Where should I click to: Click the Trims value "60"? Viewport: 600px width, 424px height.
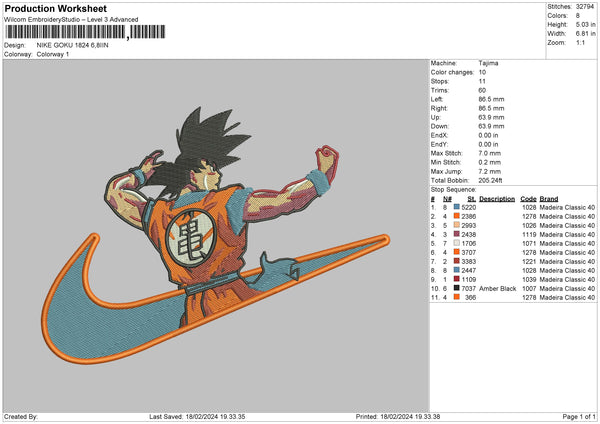click(482, 90)
